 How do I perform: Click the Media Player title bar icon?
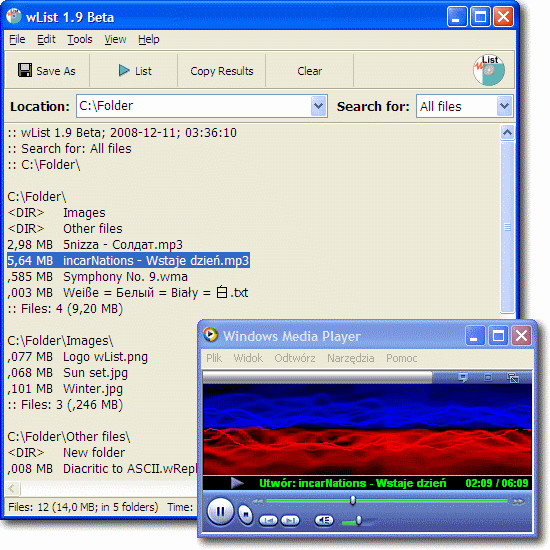(x=210, y=335)
